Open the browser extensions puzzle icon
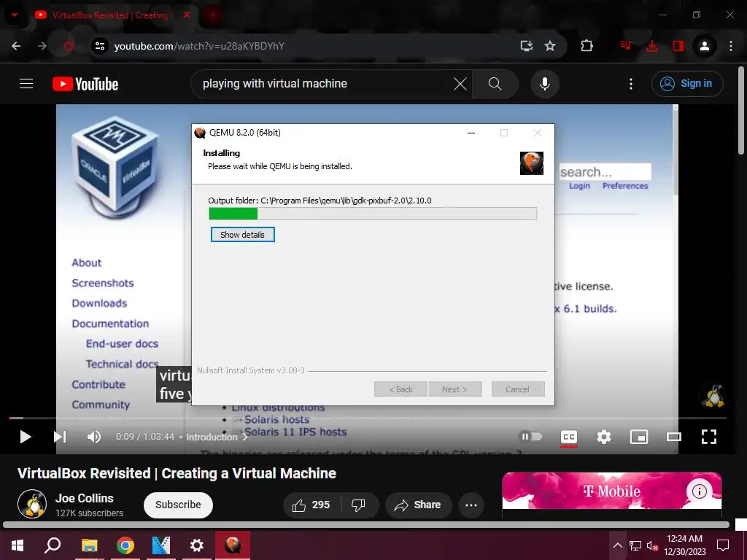The width and height of the screenshot is (747, 560). (x=587, y=46)
